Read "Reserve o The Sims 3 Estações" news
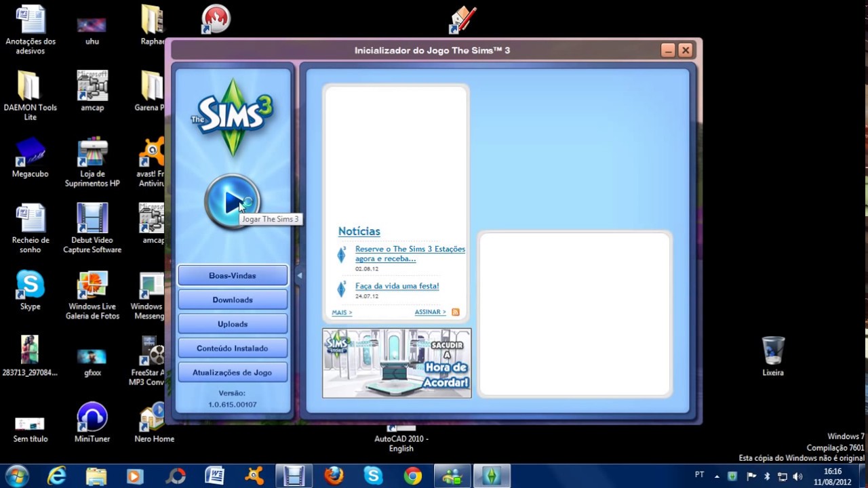868x488 pixels. 410,253
